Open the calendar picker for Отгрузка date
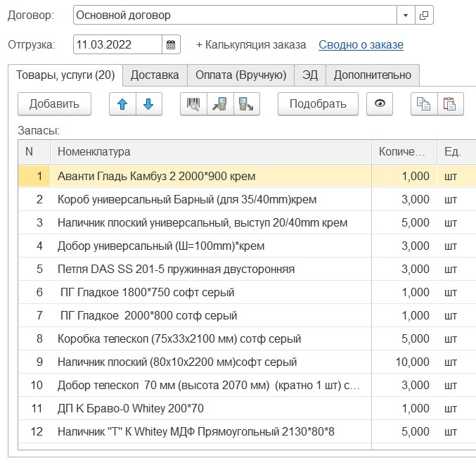This screenshot has height=463, width=476. pos(171,45)
